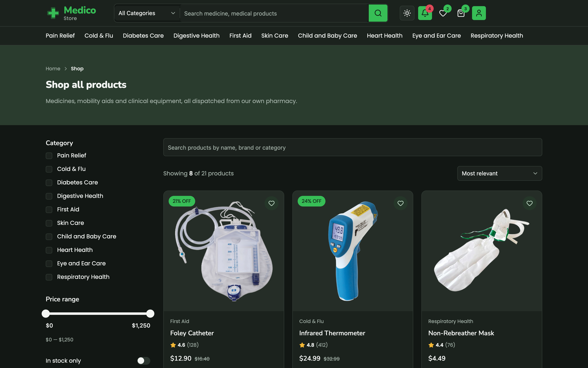Check the Skin Care category filter
The width and height of the screenshot is (588, 368).
49,223
